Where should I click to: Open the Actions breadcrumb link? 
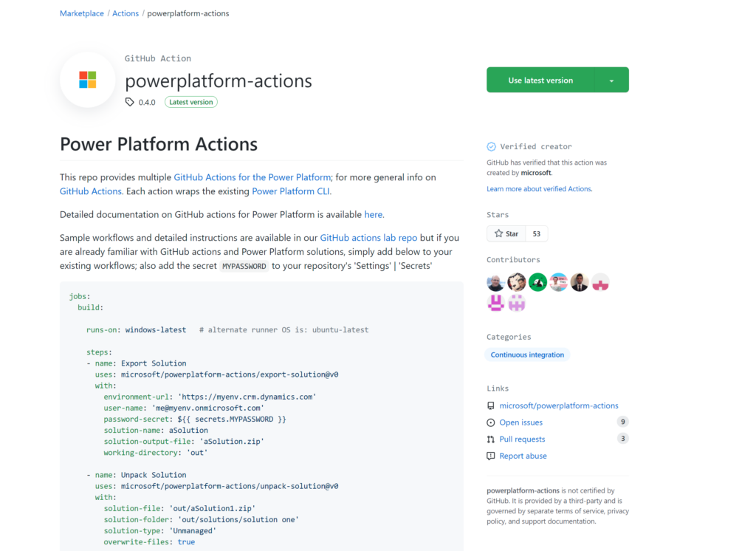click(126, 13)
